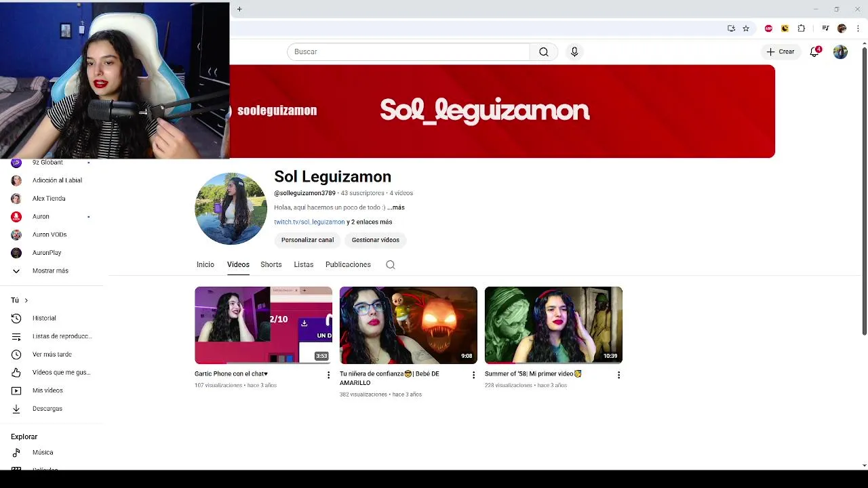The image size is (868, 488).
Task: Open the twitch.tv/sol_leguizamon link
Action: 309,222
